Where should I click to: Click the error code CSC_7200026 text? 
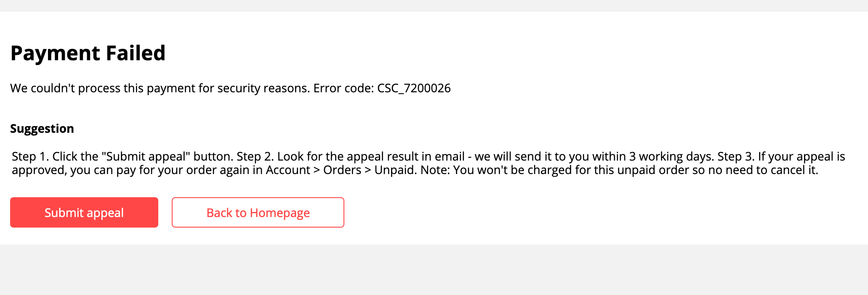414,88
